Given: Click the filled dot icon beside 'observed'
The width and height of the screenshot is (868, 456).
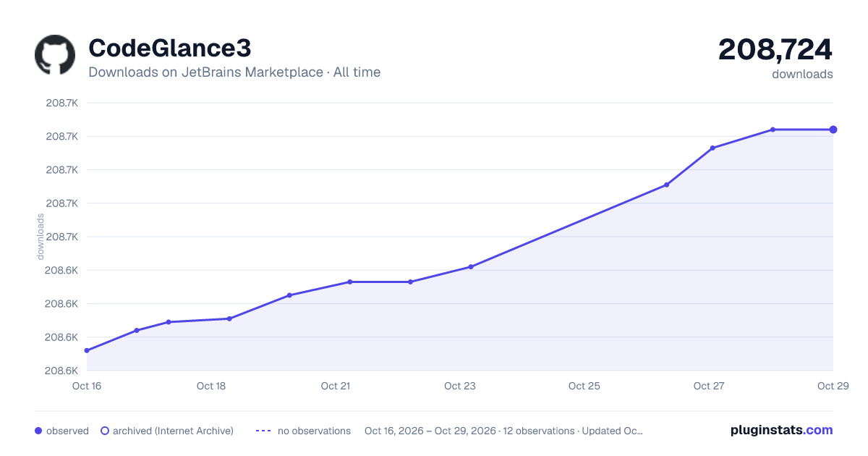Looking at the screenshot, I should coord(38,431).
